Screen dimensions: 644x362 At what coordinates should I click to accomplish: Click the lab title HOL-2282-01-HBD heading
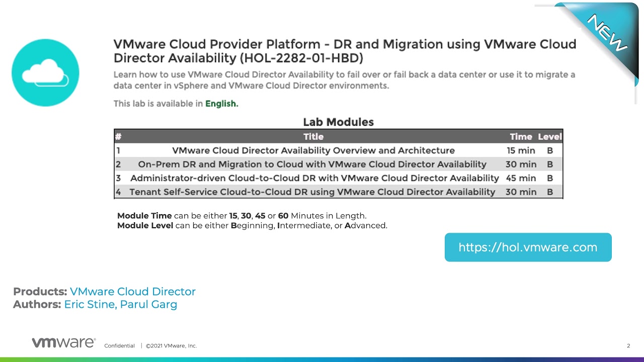(x=345, y=51)
